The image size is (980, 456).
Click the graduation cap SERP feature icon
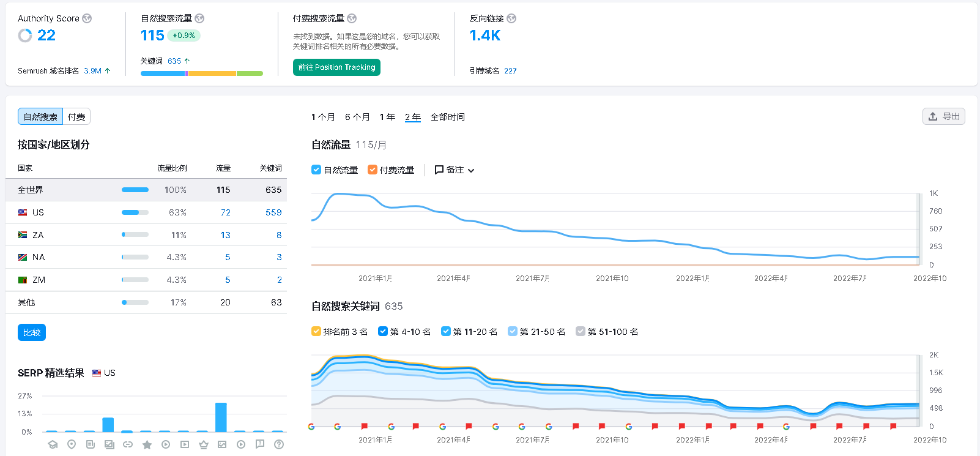[53, 444]
